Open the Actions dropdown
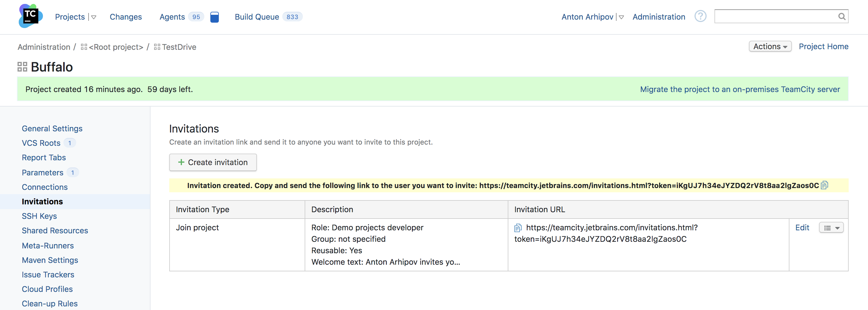 [770, 46]
